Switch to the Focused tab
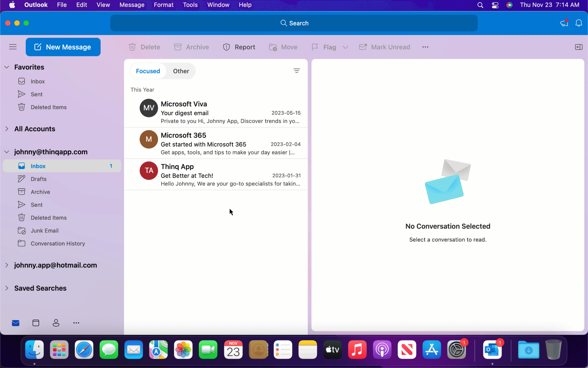Image resolution: width=588 pixels, height=368 pixels. coord(148,71)
